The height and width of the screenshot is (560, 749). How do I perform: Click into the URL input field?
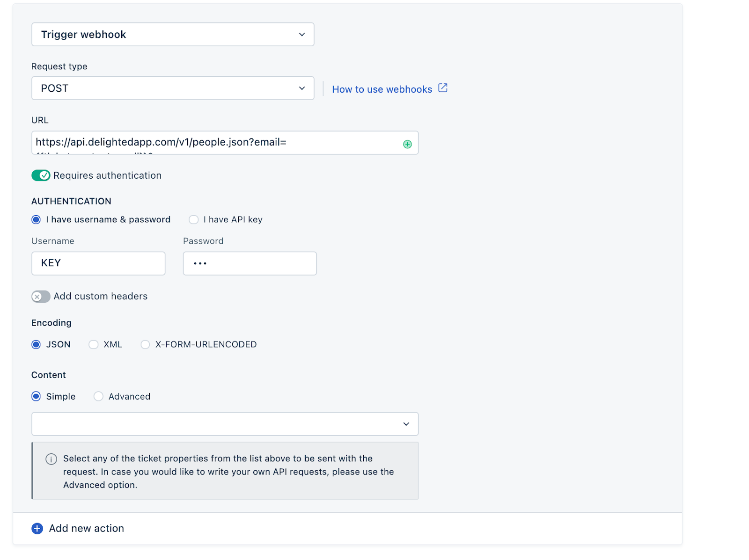tap(215, 143)
